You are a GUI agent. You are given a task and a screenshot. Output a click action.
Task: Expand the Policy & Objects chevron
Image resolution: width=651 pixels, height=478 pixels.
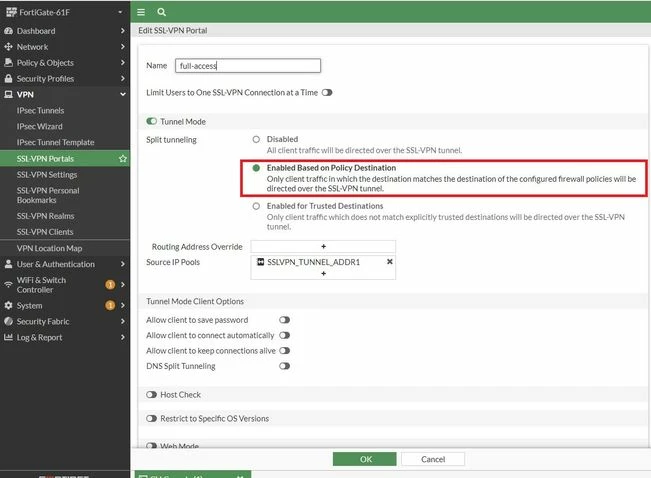122,62
